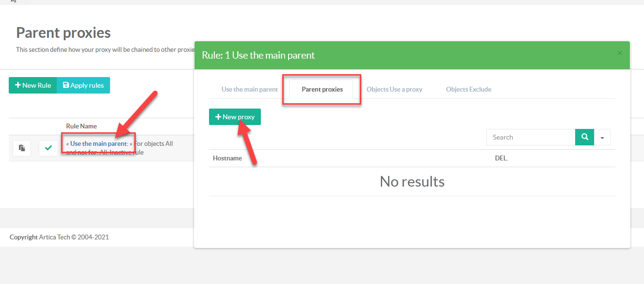
Task: Toggle the green checkmark to enable the rule
Action: [x=48, y=148]
